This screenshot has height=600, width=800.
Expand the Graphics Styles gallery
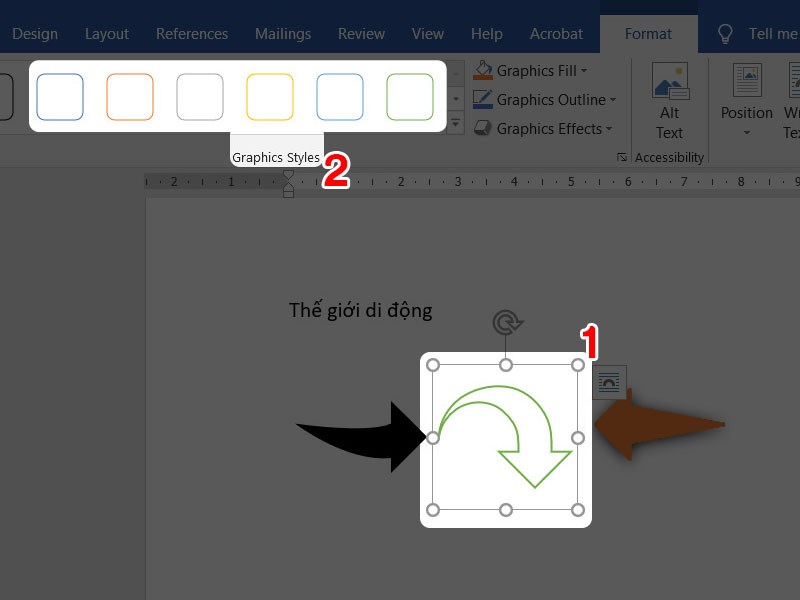(x=456, y=123)
